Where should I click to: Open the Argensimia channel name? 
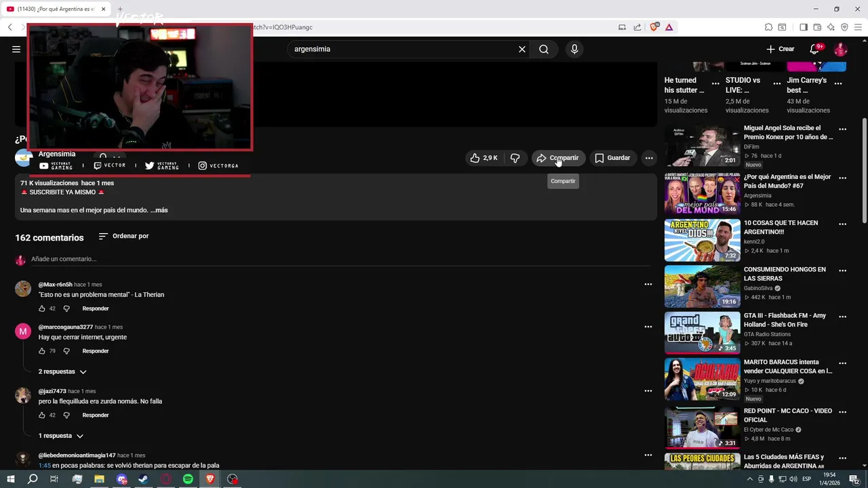pyautogui.click(x=57, y=154)
